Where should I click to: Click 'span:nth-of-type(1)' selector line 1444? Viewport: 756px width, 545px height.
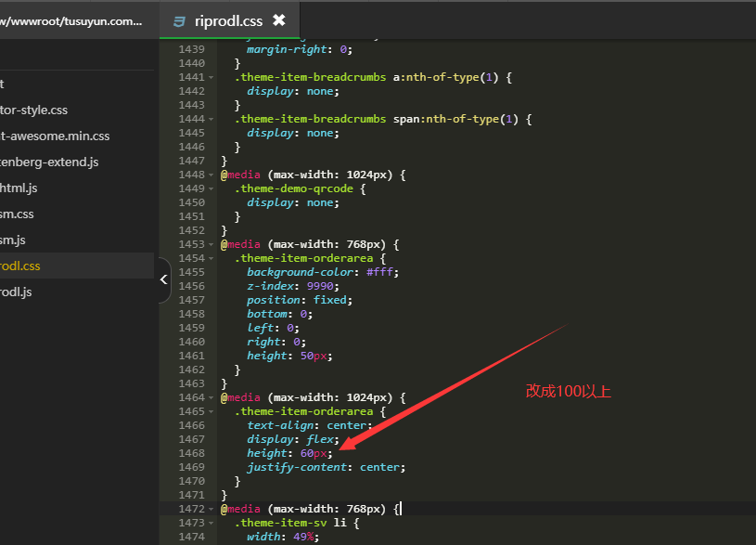[455, 119]
